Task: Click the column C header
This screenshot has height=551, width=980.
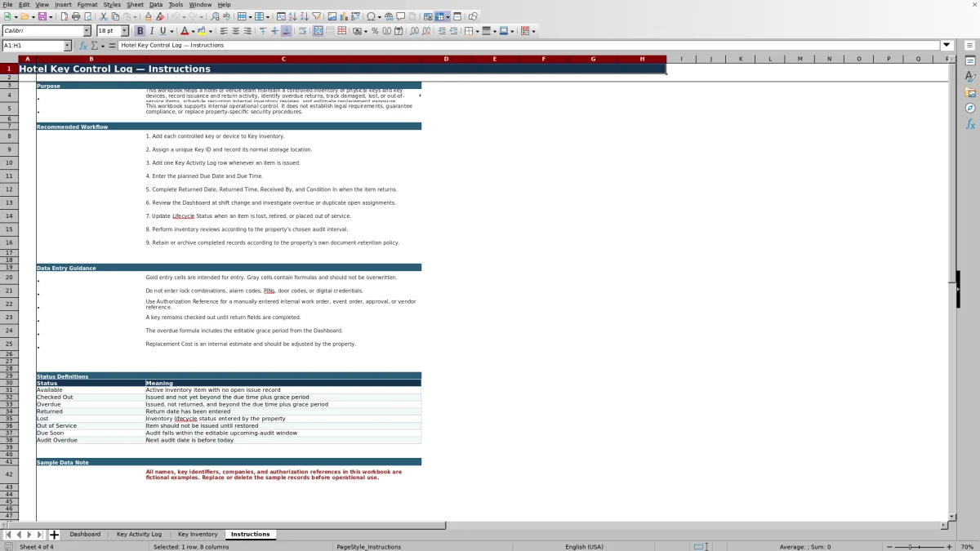Action: pos(283,59)
